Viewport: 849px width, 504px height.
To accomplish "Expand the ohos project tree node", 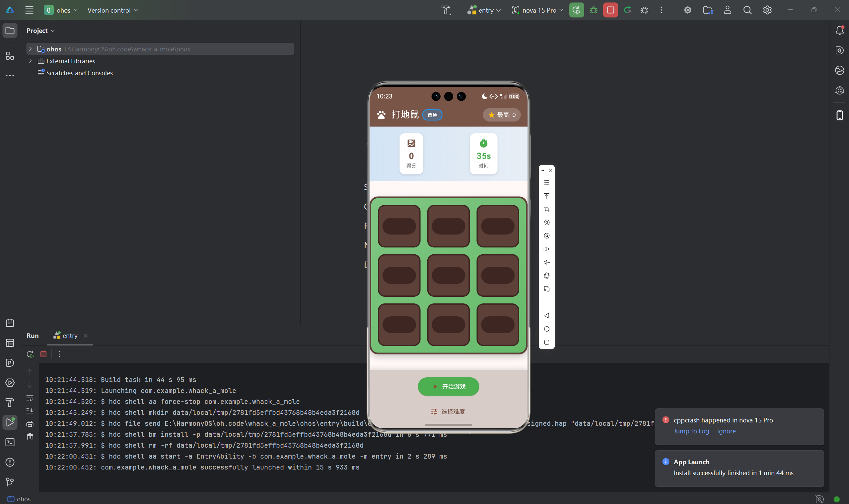I will [x=31, y=49].
